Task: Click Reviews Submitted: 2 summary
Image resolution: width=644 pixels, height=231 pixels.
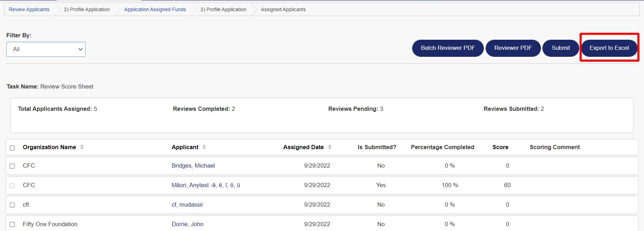Action: [514, 109]
